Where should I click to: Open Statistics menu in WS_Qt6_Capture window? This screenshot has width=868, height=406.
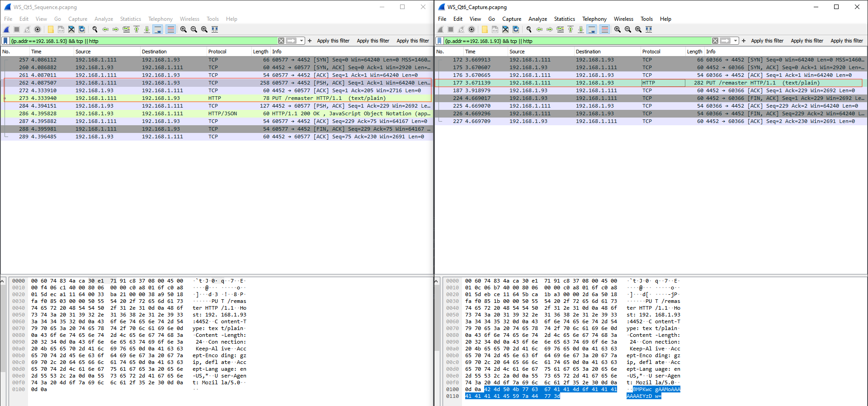(564, 19)
